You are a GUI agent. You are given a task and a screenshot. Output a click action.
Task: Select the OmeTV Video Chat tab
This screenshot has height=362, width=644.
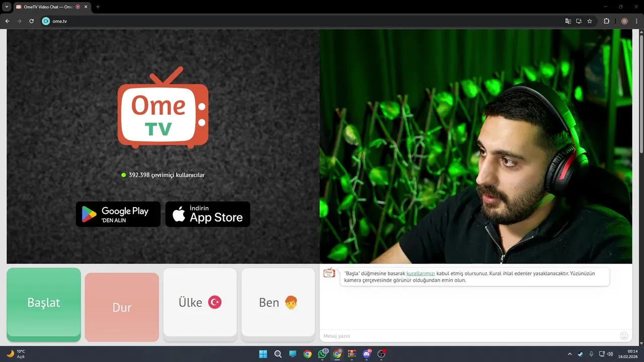coord(51,7)
